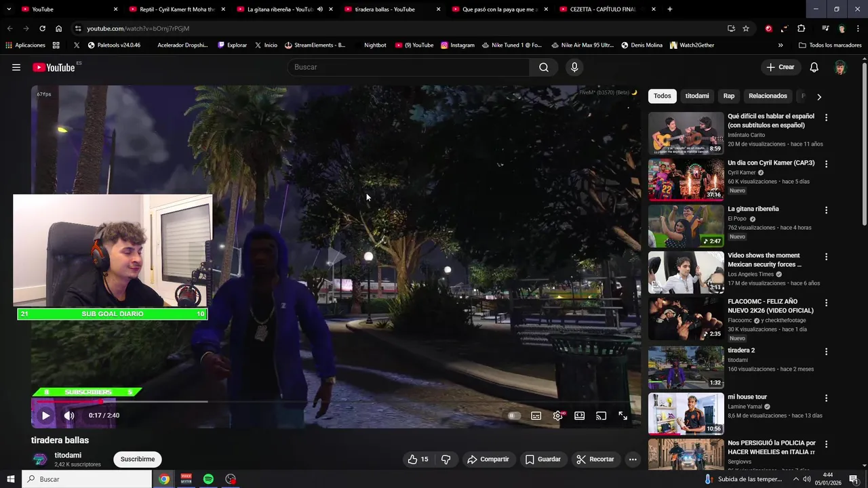Viewport: 868px width, 488px height.
Task: Open options for FLACOOMC Feliz Año Nuevo video
Action: 826,303
